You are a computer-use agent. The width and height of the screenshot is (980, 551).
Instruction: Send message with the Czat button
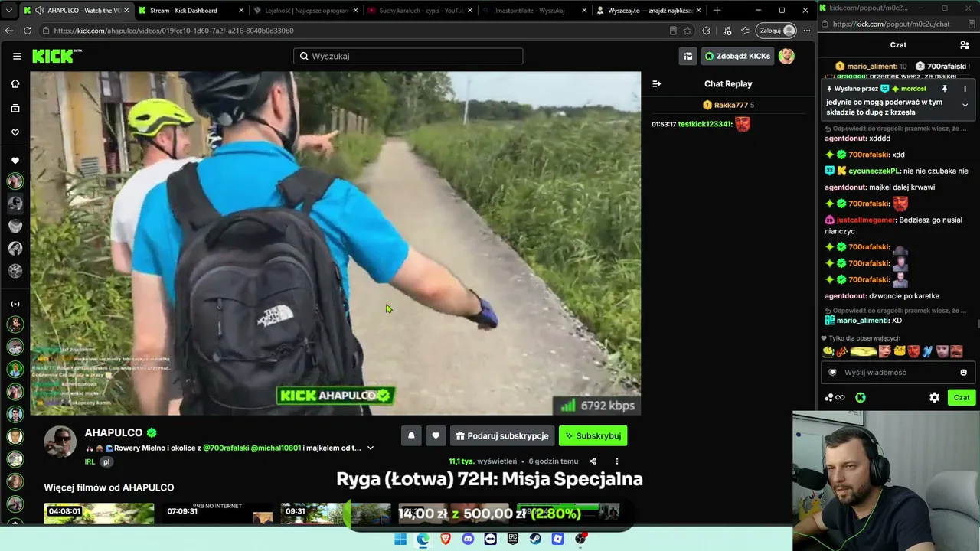(x=962, y=397)
